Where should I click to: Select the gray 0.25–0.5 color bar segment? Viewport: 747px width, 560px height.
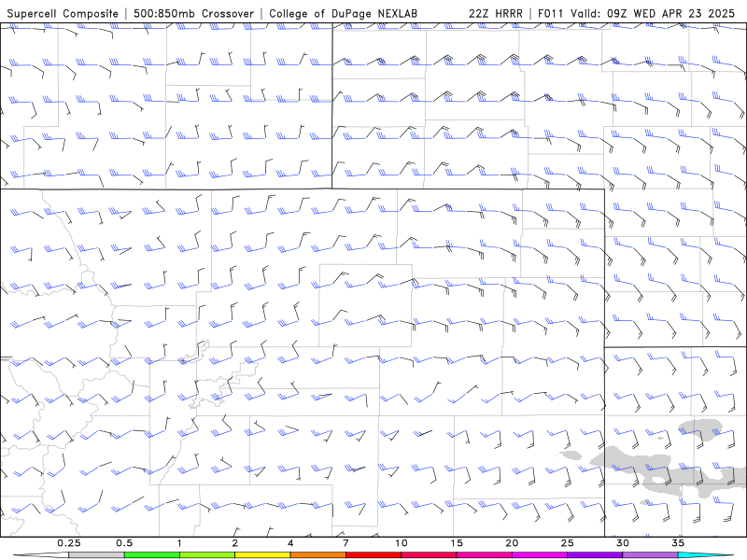coord(97,555)
